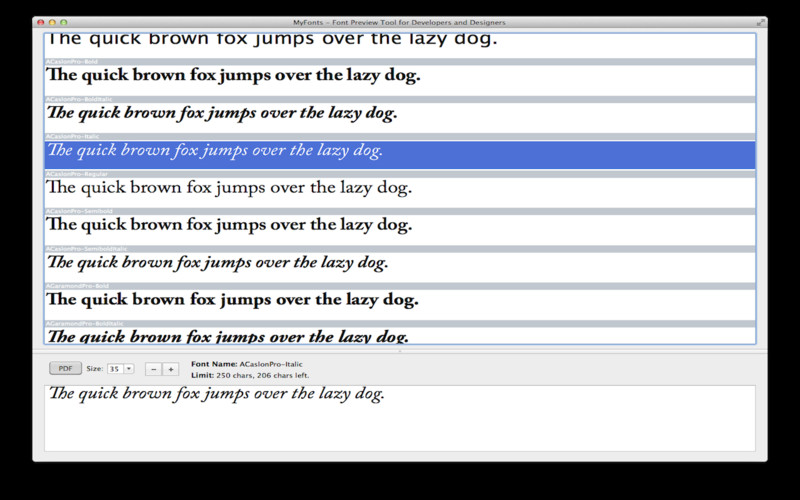The height and width of the screenshot is (500, 800).
Task: Select the ACaslonPro-Regular preview row
Action: pyautogui.click(x=400, y=192)
